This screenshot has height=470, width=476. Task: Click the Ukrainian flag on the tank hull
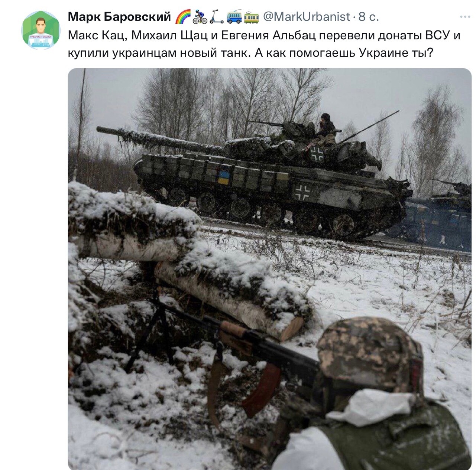[223, 177]
